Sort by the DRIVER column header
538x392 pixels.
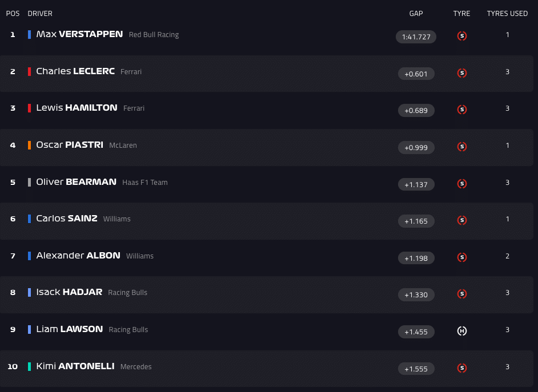40,13
